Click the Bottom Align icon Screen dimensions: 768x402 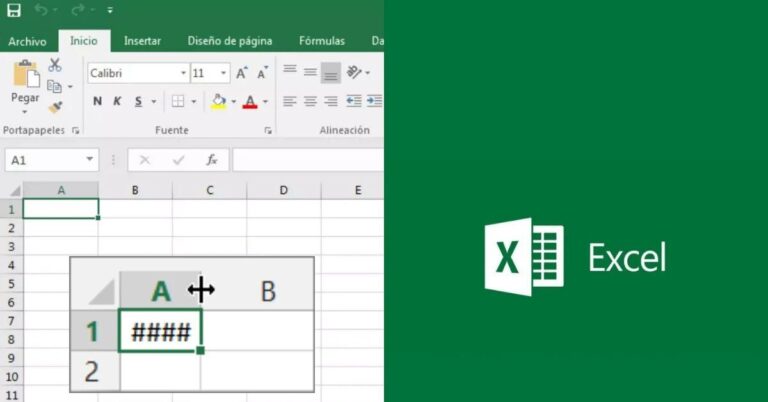(331, 73)
